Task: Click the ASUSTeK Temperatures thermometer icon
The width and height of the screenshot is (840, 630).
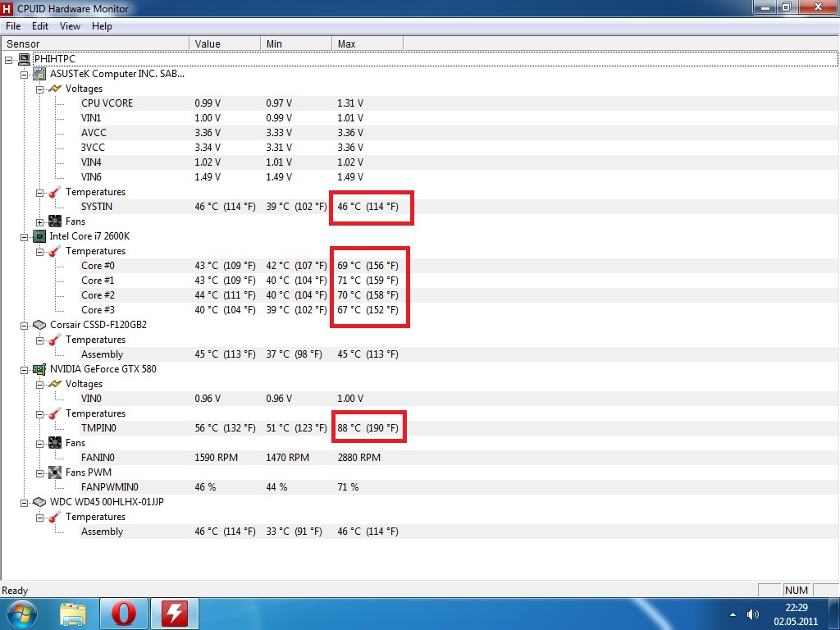Action: tap(55, 192)
